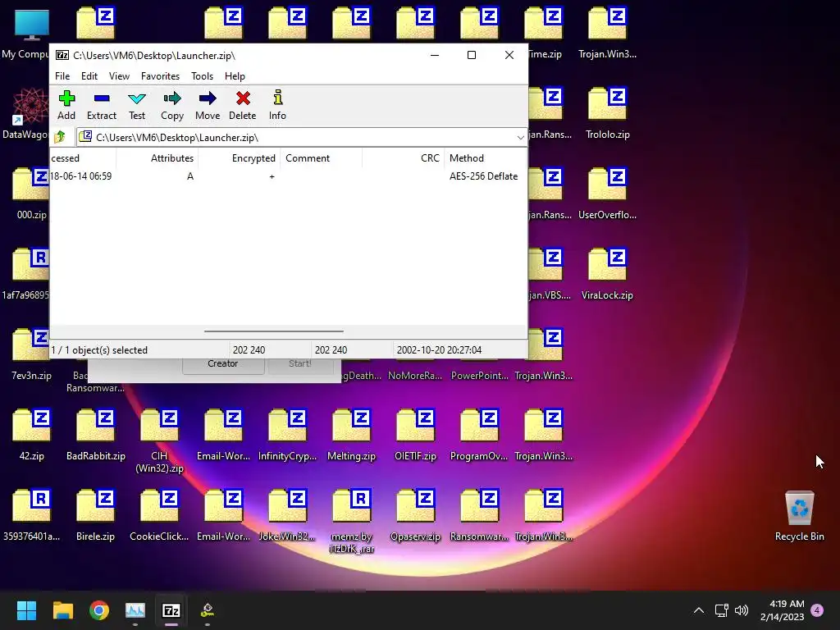Open the Favorites menu
The height and width of the screenshot is (630, 840).
[160, 76]
